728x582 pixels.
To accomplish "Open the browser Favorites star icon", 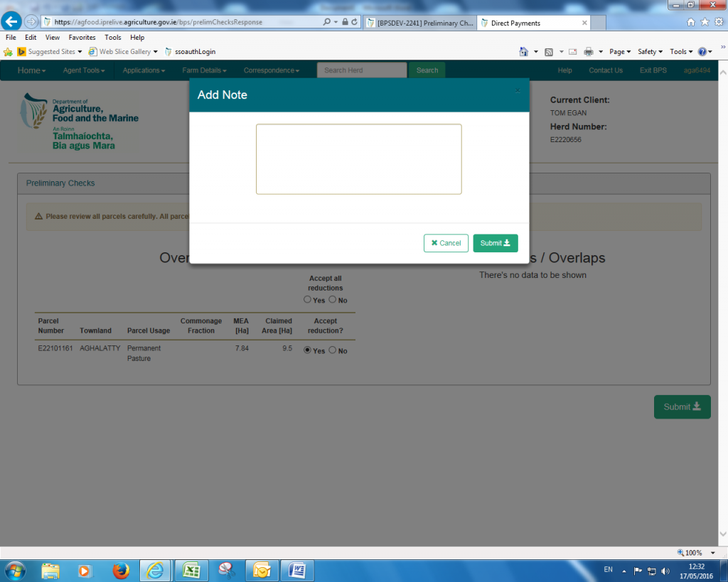I will (705, 22).
